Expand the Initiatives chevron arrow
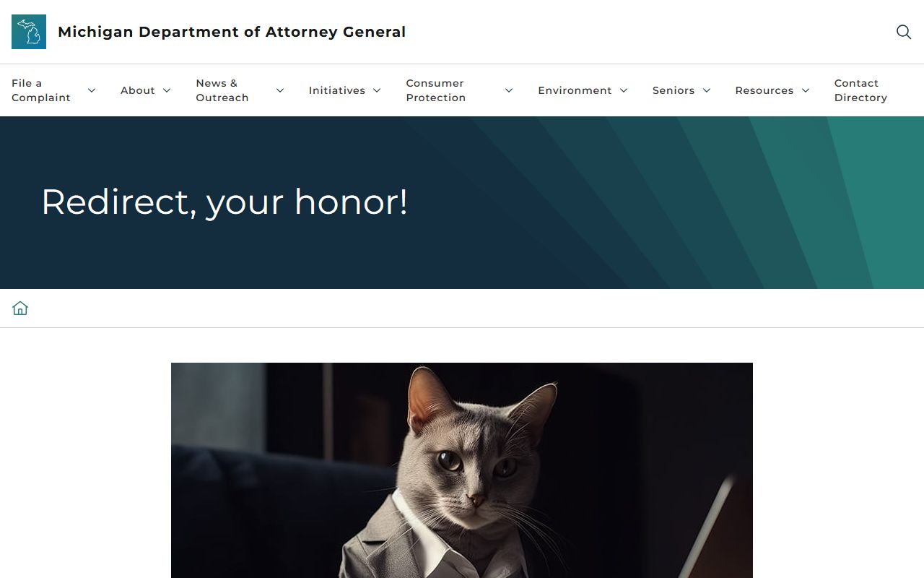The width and height of the screenshot is (924, 578). click(x=377, y=90)
